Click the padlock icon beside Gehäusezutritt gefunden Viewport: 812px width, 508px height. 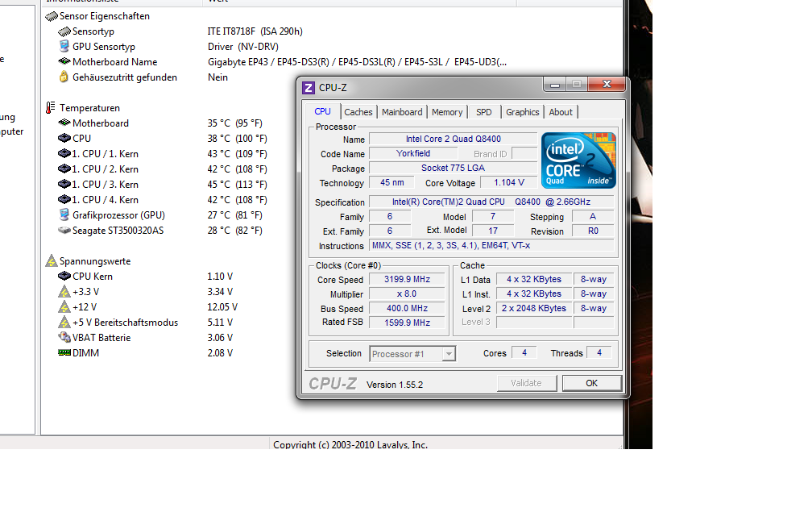point(64,77)
